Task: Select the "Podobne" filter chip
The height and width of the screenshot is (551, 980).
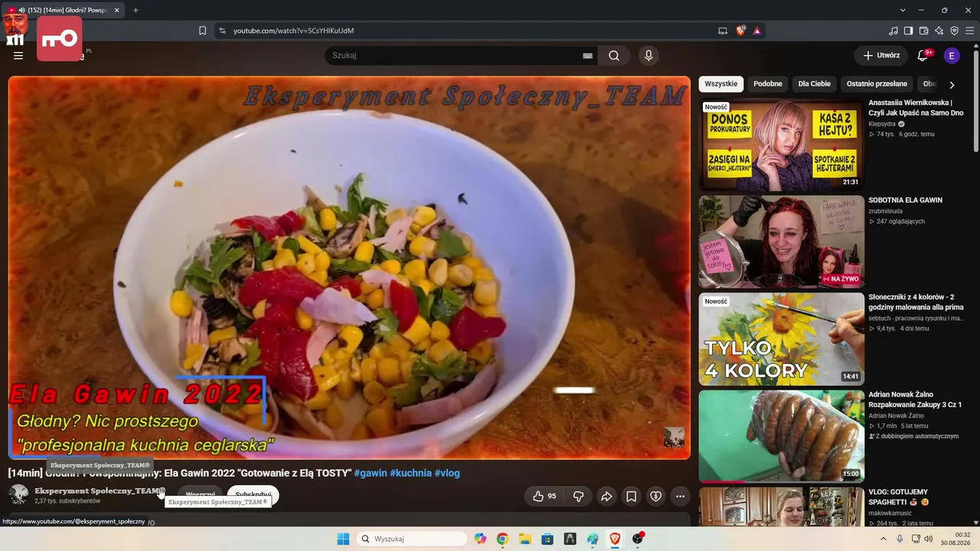Action: pos(768,84)
